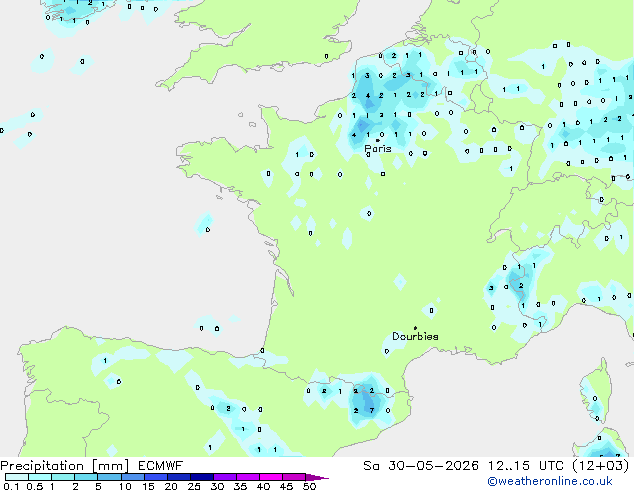Screen dimensions: 634x490
Task: Click the legend value label 0.1
Action: click(x=11, y=486)
